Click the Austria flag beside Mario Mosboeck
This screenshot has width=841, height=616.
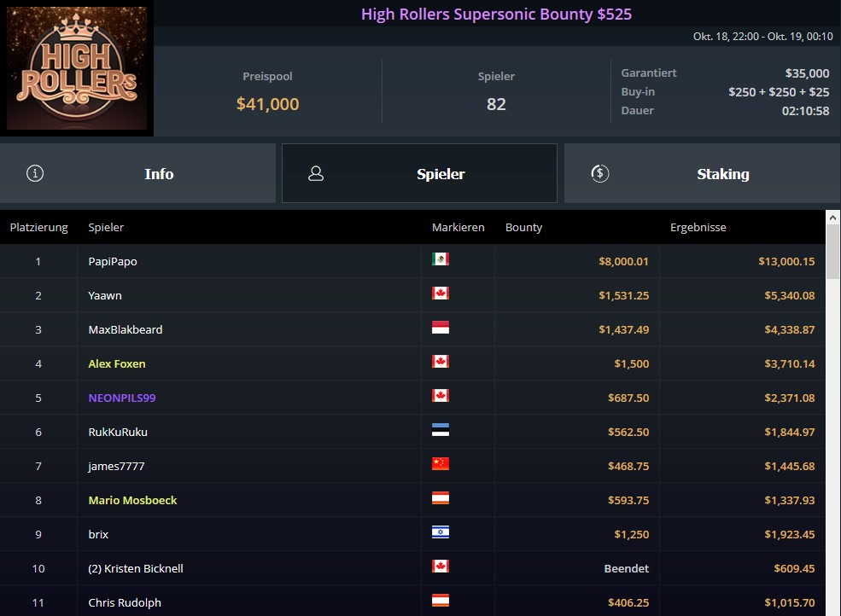(441, 498)
